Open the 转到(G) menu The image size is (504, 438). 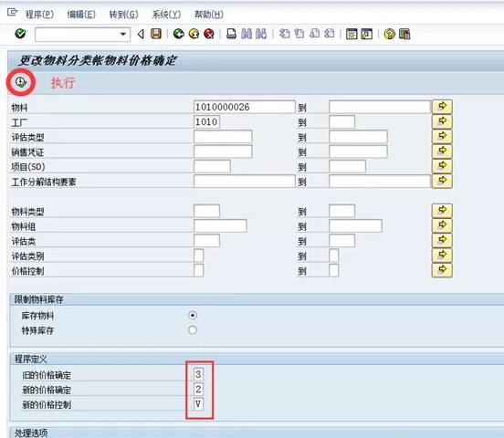124,14
